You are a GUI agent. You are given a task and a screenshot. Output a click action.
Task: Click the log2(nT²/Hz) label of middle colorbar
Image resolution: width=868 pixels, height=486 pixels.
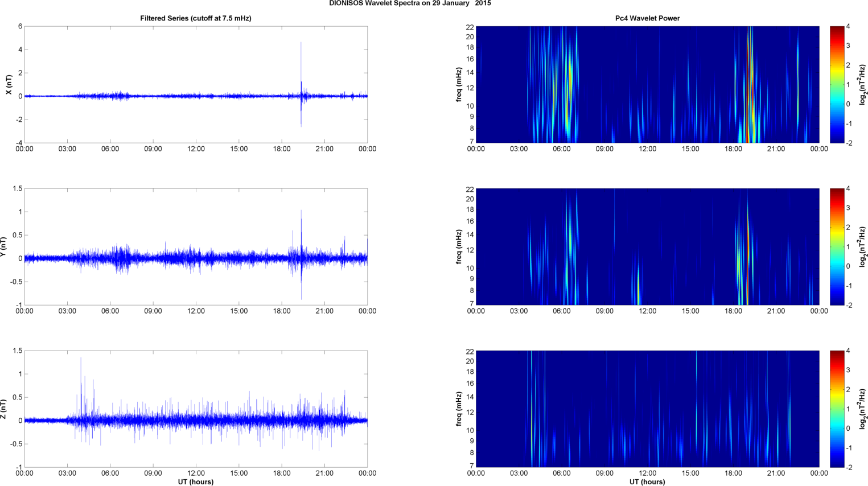[x=863, y=247]
